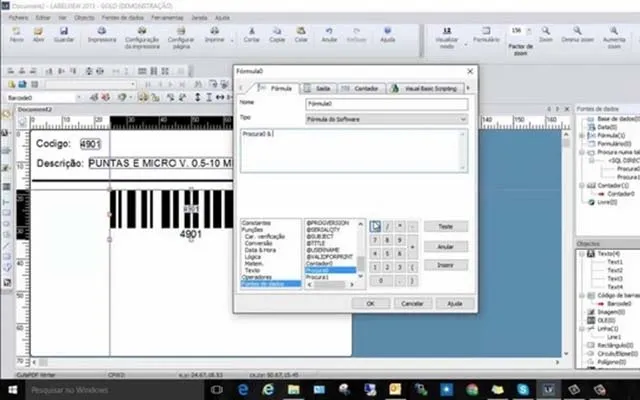Open the Ficheiro menu
Viewport: 640px width, 400px height.
pyautogui.click(x=18, y=18)
